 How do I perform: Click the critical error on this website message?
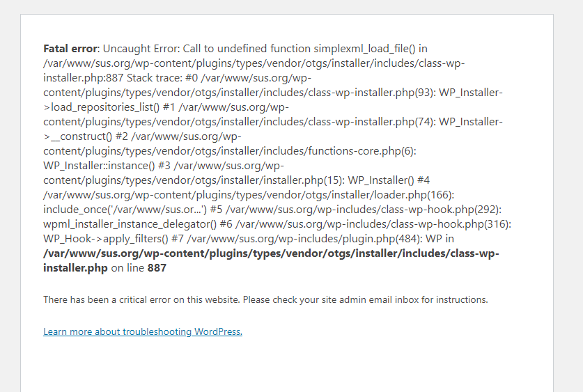pos(265,300)
